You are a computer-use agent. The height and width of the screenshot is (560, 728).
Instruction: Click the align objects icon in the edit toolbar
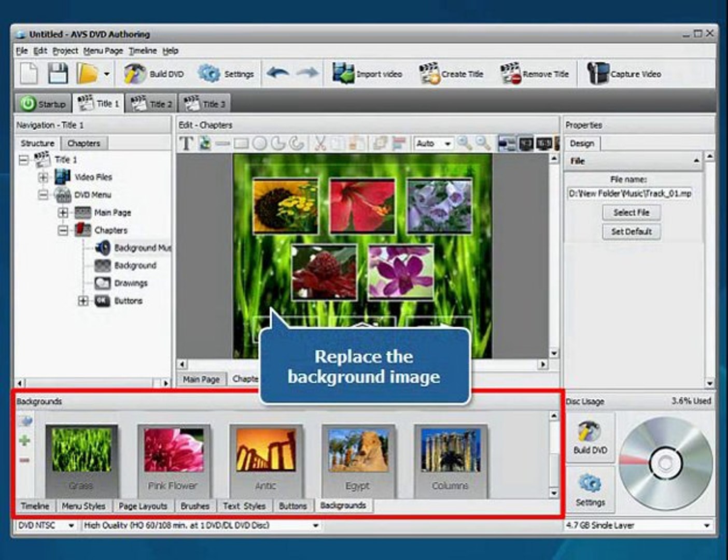[398, 143]
